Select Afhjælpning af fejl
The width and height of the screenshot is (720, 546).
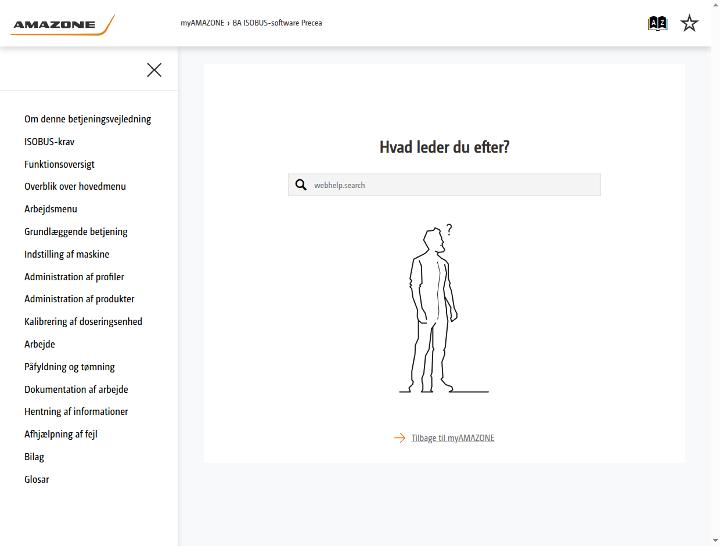pyautogui.click(x=61, y=434)
